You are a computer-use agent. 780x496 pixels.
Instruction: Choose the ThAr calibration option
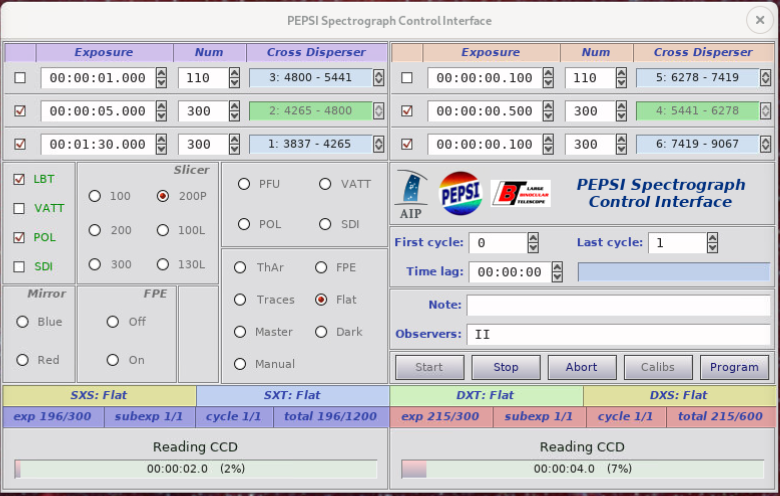pyautogui.click(x=240, y=268)
